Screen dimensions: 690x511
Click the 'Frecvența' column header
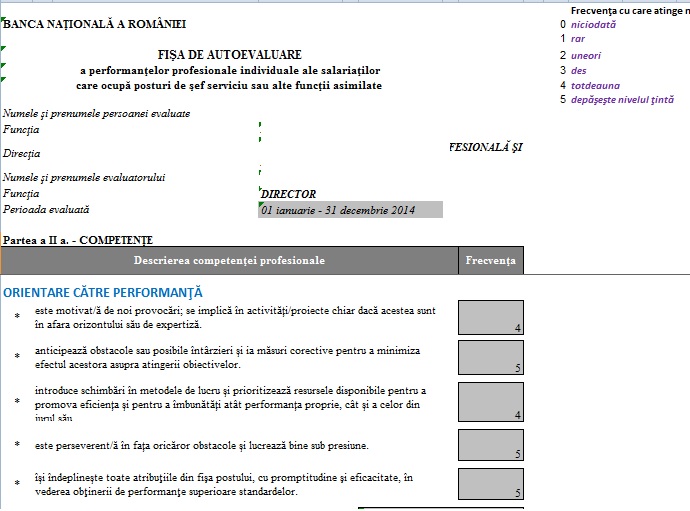click(x=490, y=261)
